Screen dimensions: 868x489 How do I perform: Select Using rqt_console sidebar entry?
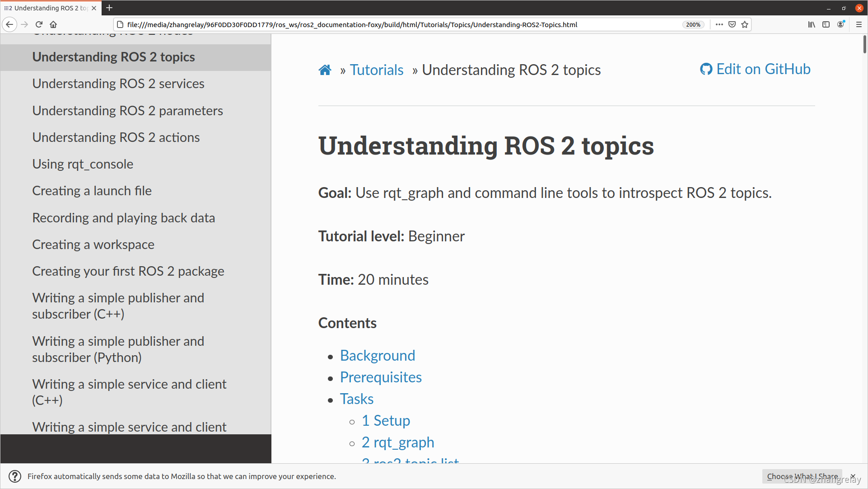click(x=83, y=164)
